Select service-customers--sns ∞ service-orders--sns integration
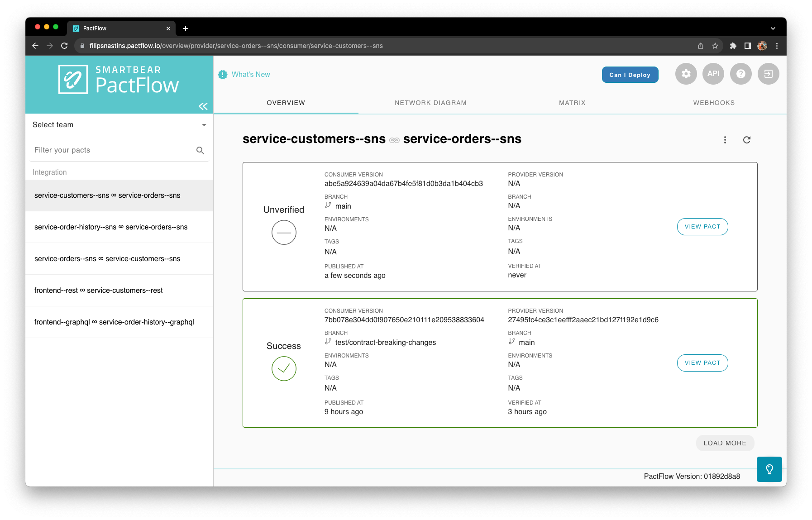The height and width of the screenshot is (520, 812). (119, 196)
